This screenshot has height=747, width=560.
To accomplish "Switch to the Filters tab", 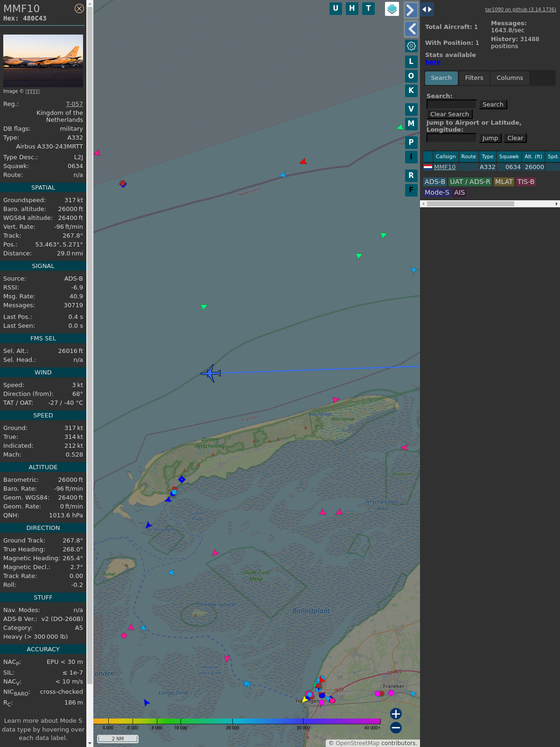I will pyautogui.click(x=474, y=78).
